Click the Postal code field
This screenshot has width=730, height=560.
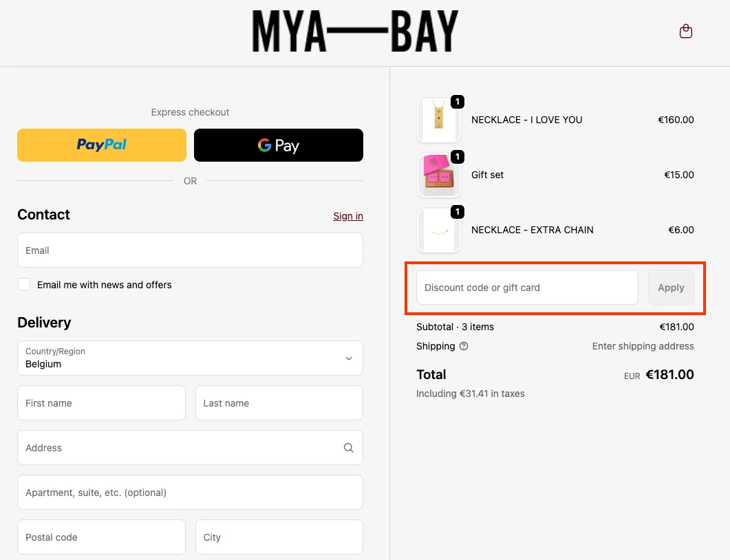pyautogui.click(x=101, y=537)
